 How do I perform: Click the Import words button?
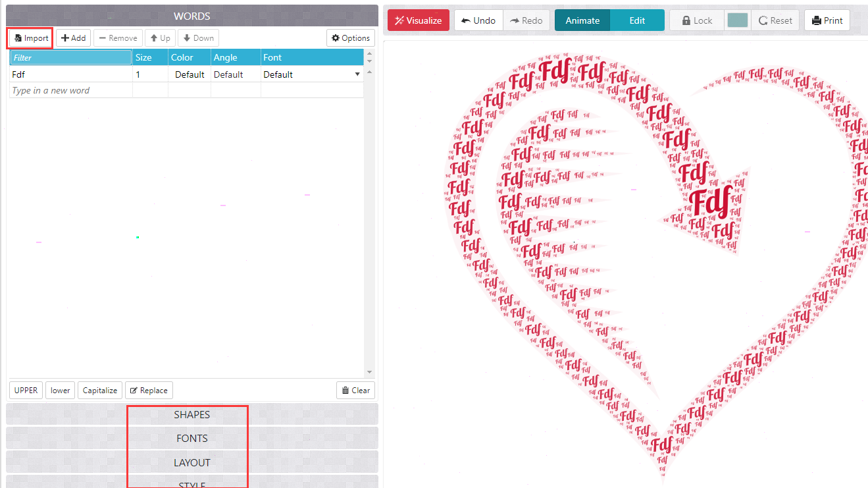(30, 38)
